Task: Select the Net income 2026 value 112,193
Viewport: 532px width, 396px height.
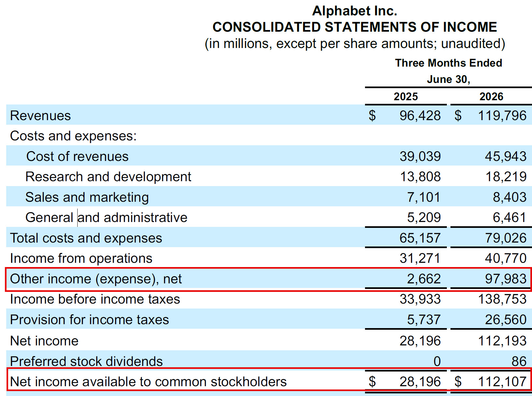Action: [502, 341]
